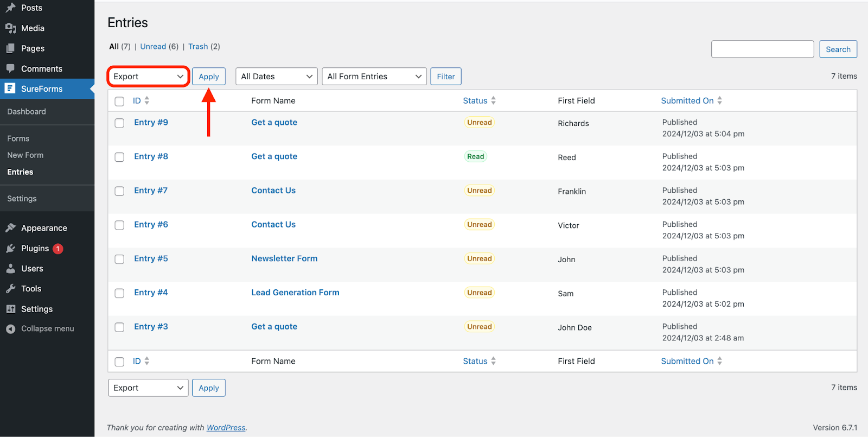Open the Entry #9 link
The width and height of the screenshot is (868, 437).
pos(151,123)
